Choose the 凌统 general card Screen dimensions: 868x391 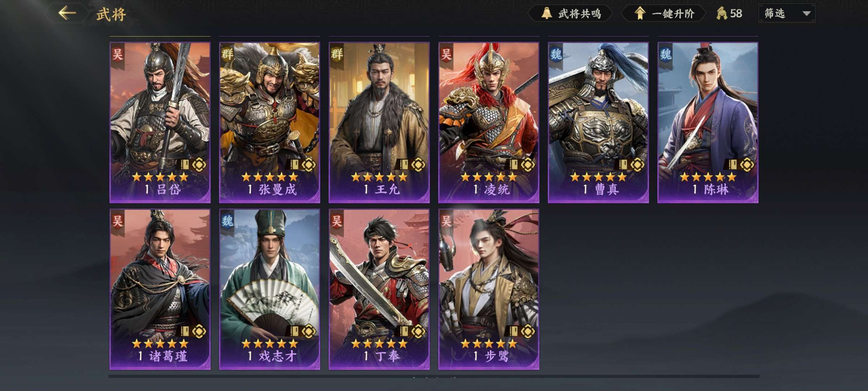pos(489,122)
